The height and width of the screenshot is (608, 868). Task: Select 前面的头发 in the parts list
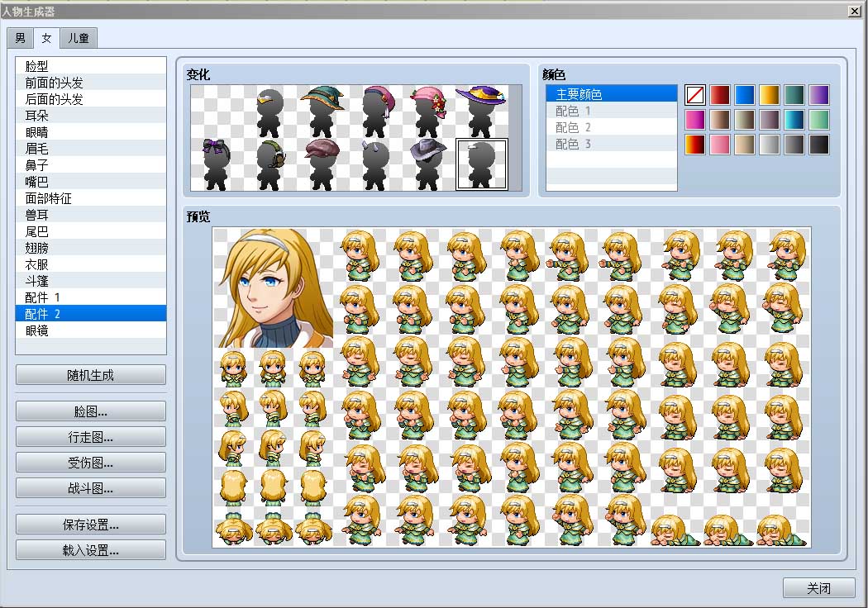[x=91, y=83]
